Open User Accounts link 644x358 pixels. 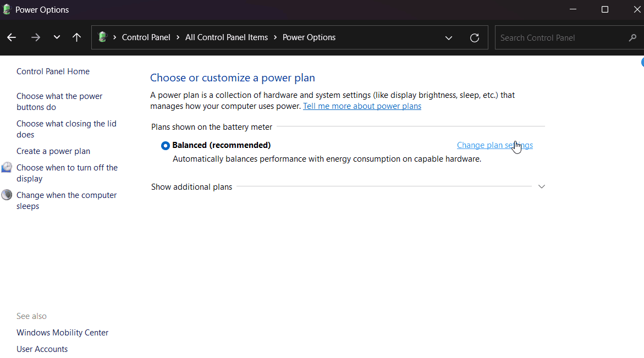42,349
